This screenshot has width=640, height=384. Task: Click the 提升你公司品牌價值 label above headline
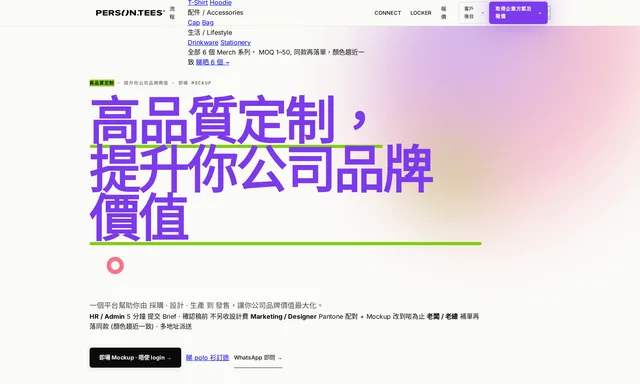[x=146, y=83]
